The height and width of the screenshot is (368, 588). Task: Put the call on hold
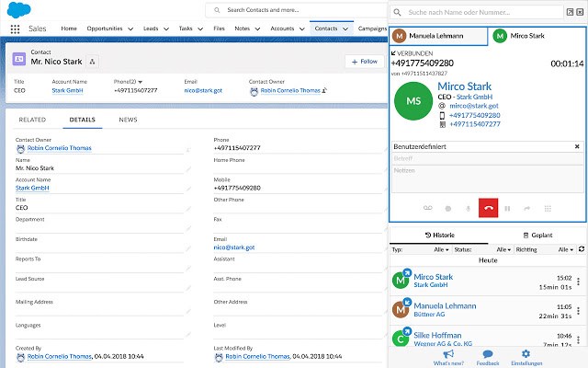(x=507, y=209)
